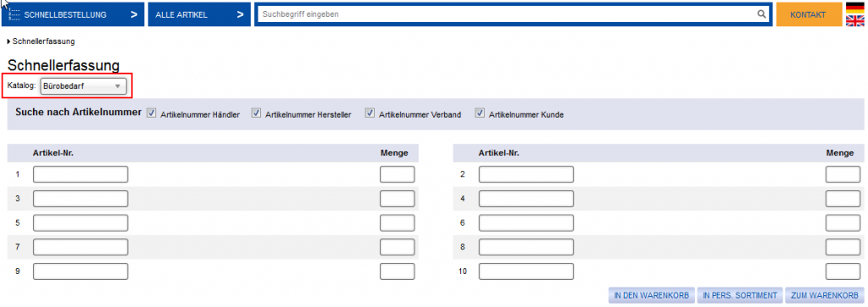Click the Schnellbestellung list icon
The height and width of the screenshot is (307, 868).
(x=14, y=14)
